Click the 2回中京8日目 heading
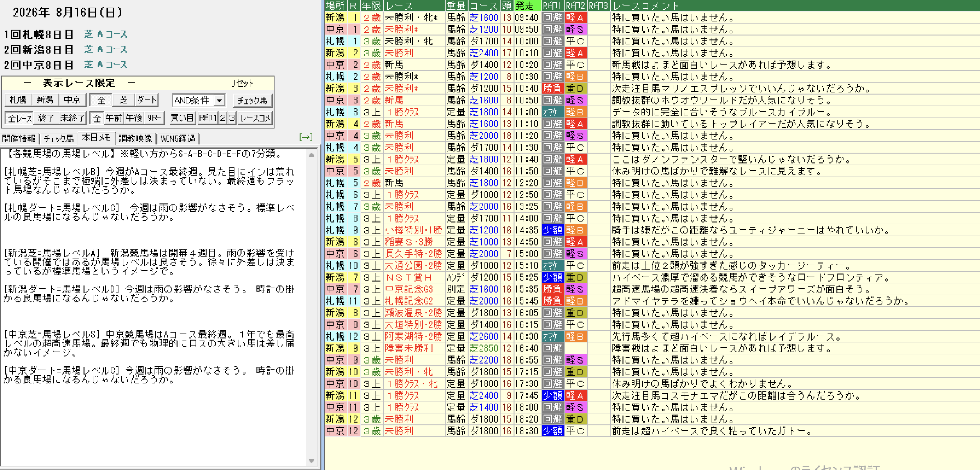Image resolution: width=980 pixels, height=470 pixels. 39,65
